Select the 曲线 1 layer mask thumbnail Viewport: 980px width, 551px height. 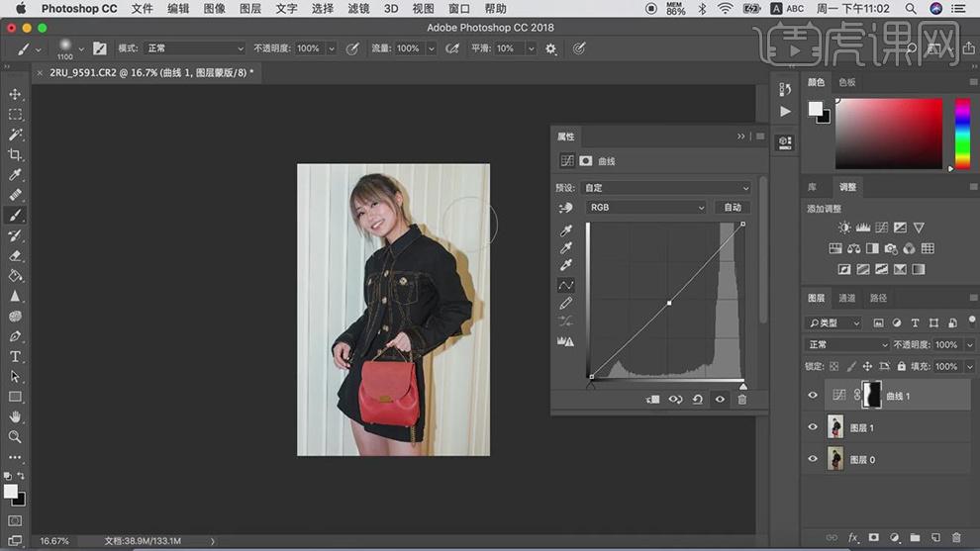pyautogui.click(x=872, y=396)
